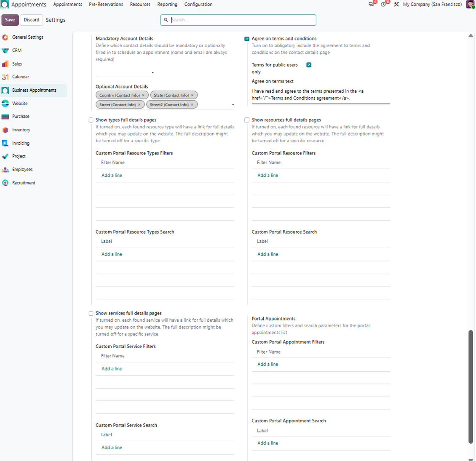Viewport: 476px width, 461px height.
Task: Add a line under Custom Portal Service Search
Action: 112,448
